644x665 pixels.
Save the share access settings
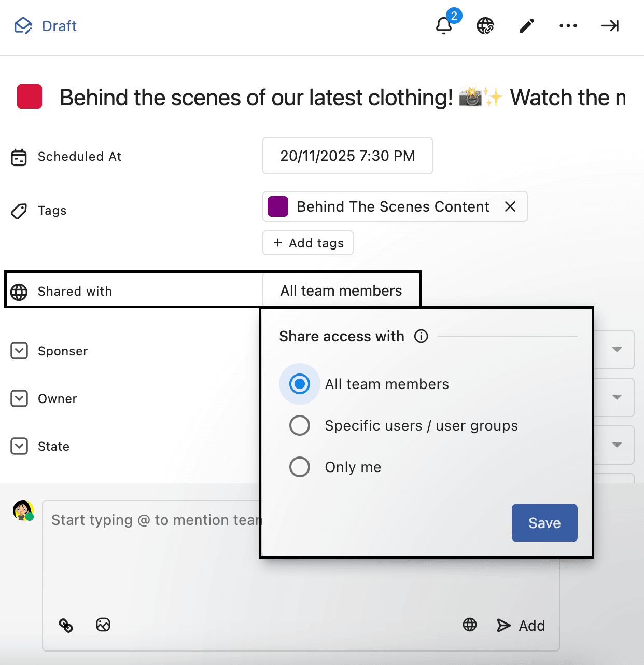point(544,523)
